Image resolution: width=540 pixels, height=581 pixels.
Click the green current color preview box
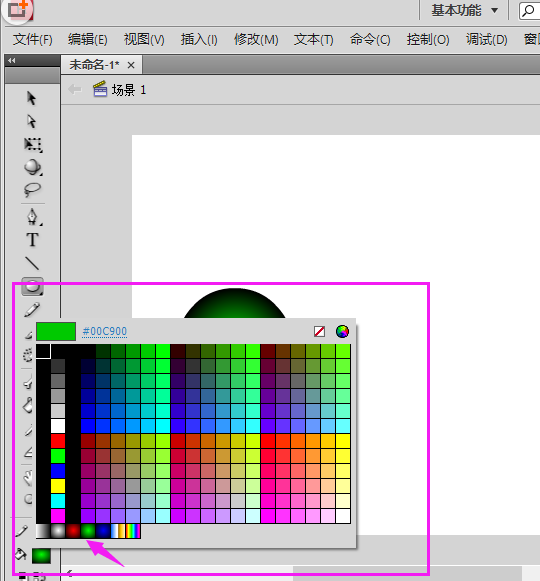pos(56,331)
